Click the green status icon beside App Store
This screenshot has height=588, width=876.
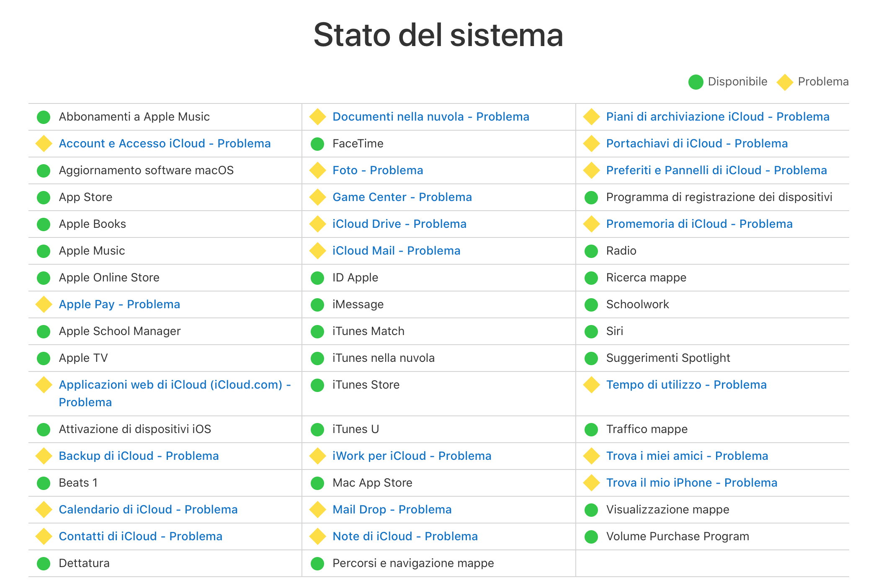tap(44, 197)
